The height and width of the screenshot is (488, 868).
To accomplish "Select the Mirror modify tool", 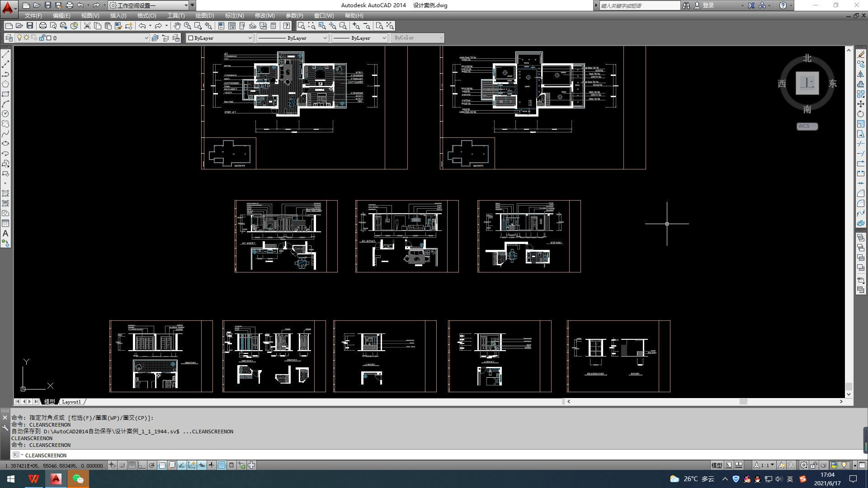I will click(x=861, y=74).
